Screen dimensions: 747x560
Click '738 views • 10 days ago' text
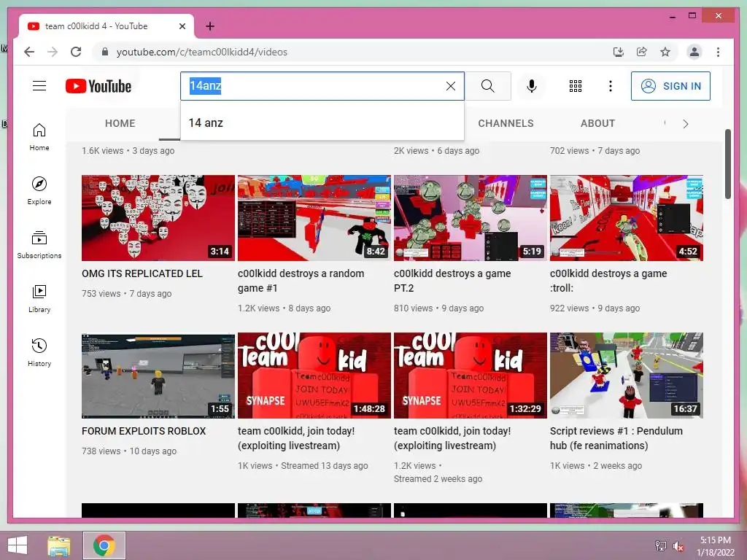click(128, 451)
